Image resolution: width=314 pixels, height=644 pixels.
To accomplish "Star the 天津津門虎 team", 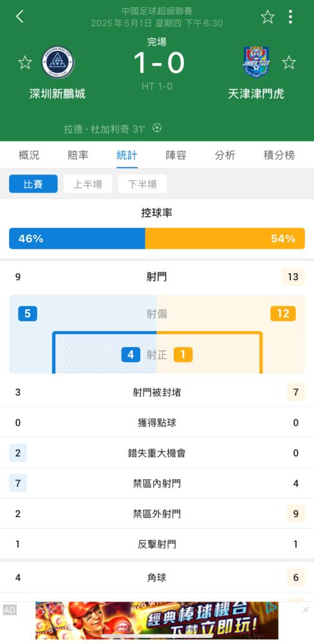I will (x=289, y=62).
